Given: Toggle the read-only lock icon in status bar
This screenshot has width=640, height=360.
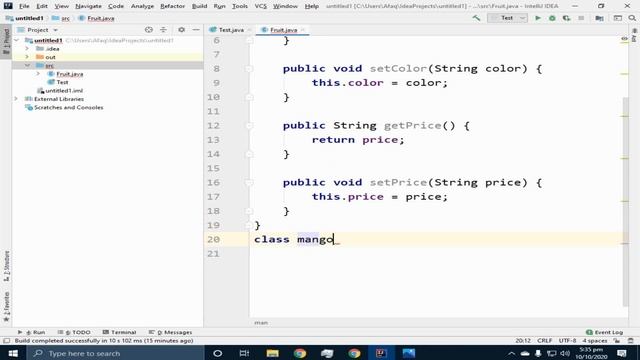Looking at the screenshot, I should 617,340.
